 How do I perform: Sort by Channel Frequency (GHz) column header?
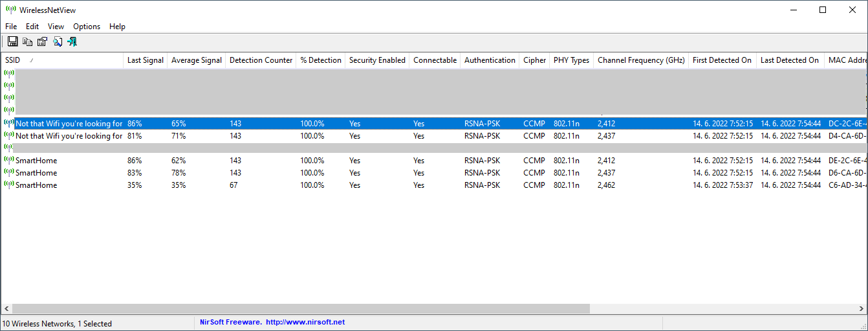pyautogui.click(x=641, y=60)
